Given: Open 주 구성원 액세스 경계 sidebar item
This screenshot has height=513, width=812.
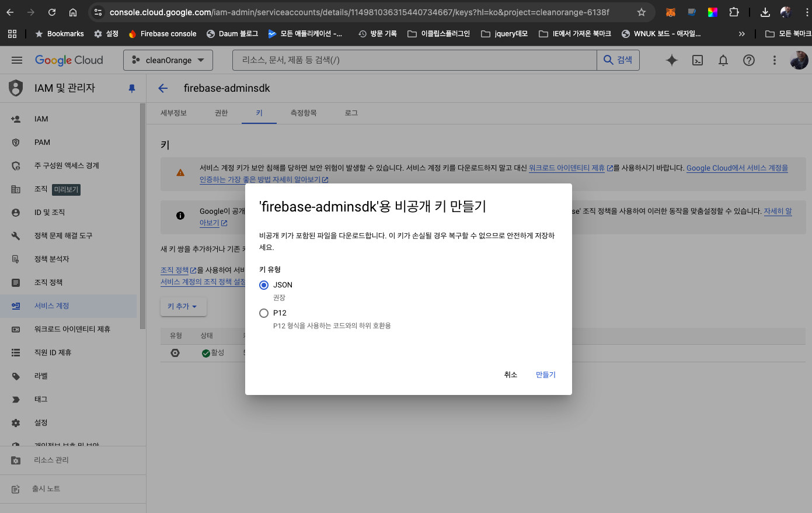Looking at the screenshot, I should point(68,165).
